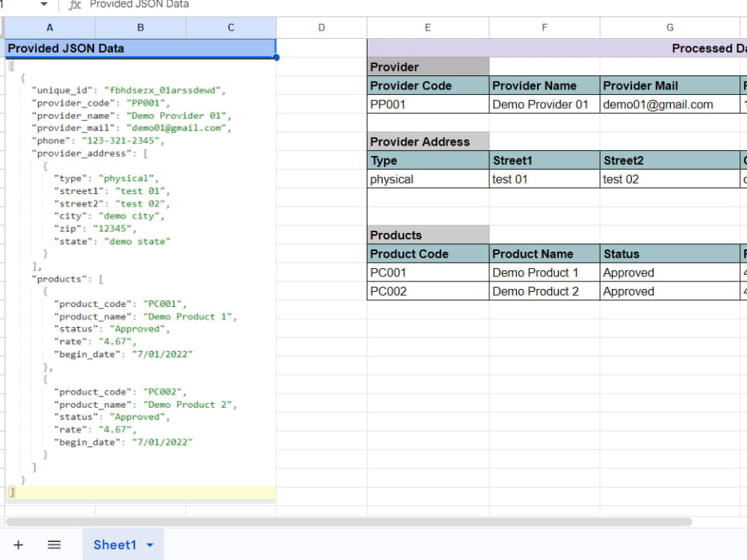Add a new sheet with plus icon
The image size is (747, 560).
pos(18,545)
